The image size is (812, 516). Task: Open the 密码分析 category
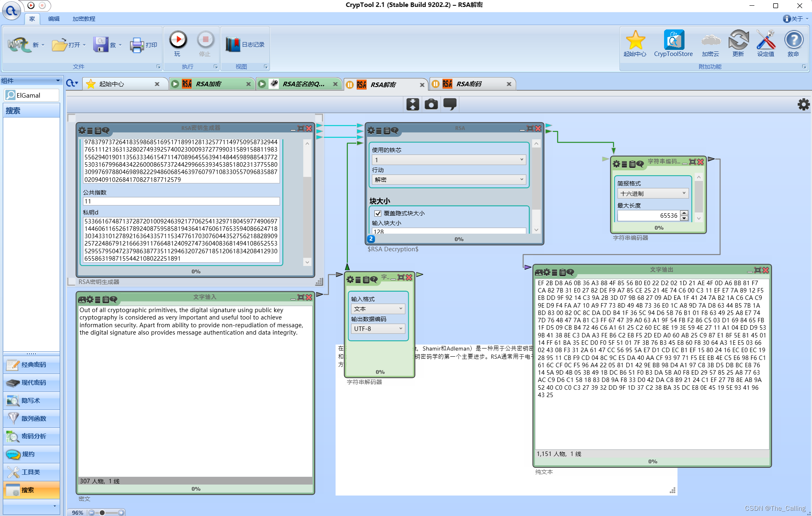coord(31,436)
